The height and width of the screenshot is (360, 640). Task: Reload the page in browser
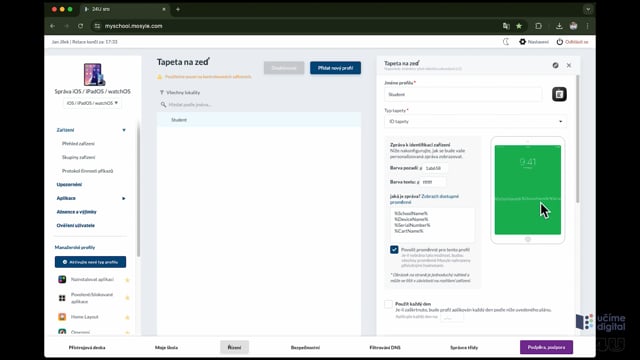80,26
